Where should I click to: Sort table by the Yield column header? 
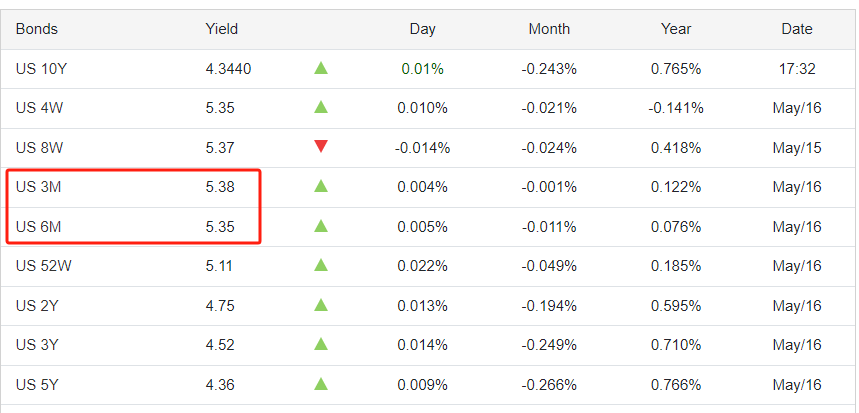click(x=221, y=29)
